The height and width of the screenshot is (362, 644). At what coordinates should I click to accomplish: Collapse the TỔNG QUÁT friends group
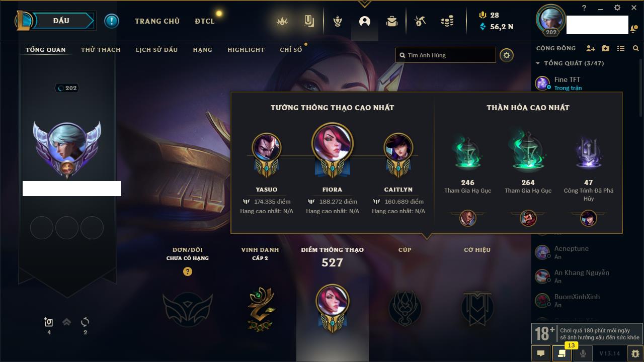(570, 63)
